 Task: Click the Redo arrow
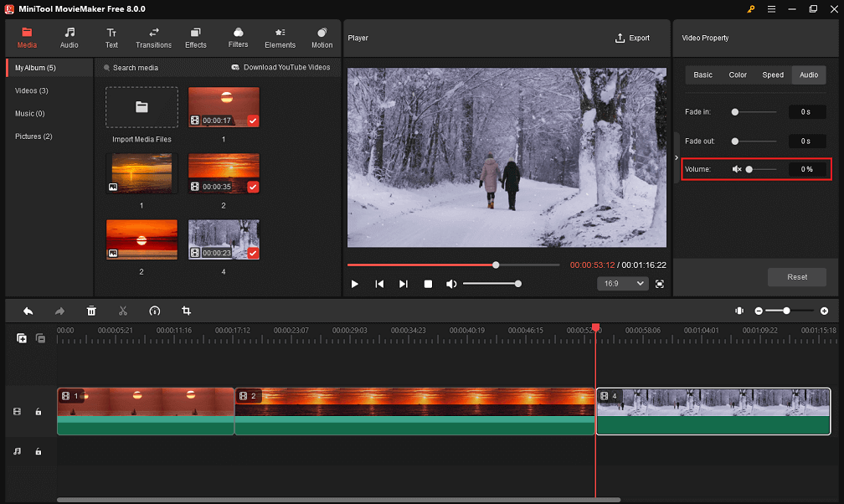pos(59,311)
